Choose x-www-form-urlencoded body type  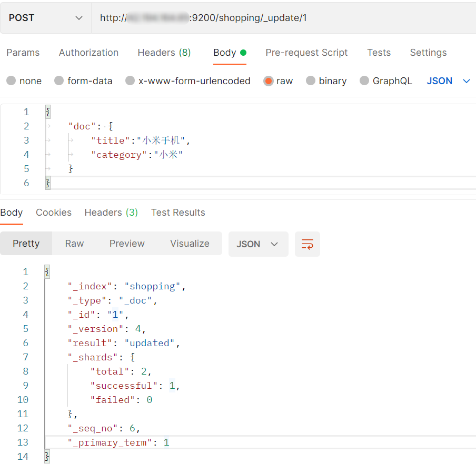(130, 81)
